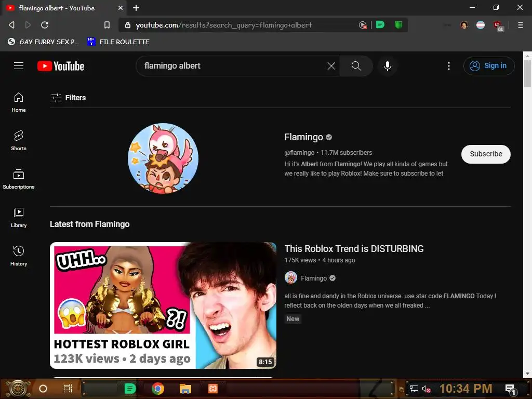Go to Home in sidebar
Image resolution: width=532 pixels, height=399 pixels.
19,102
